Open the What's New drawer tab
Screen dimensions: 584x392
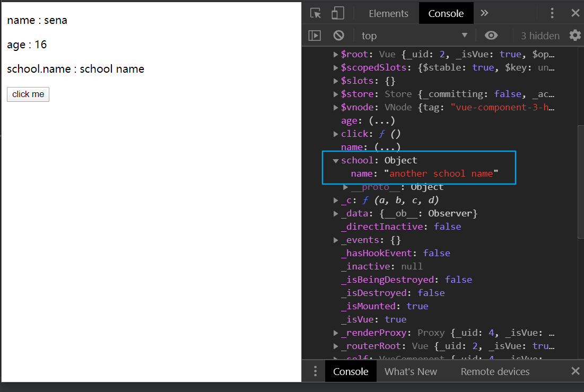(411, 371)
